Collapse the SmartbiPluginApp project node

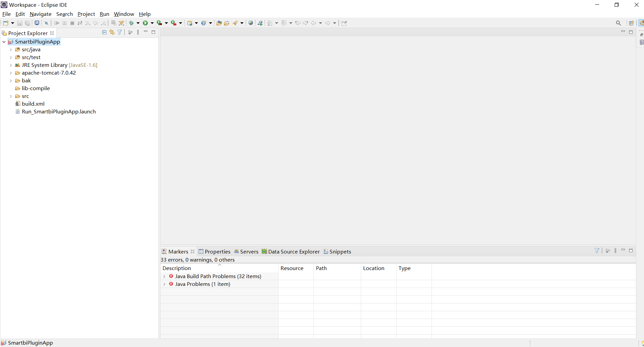tap(4, 42)
